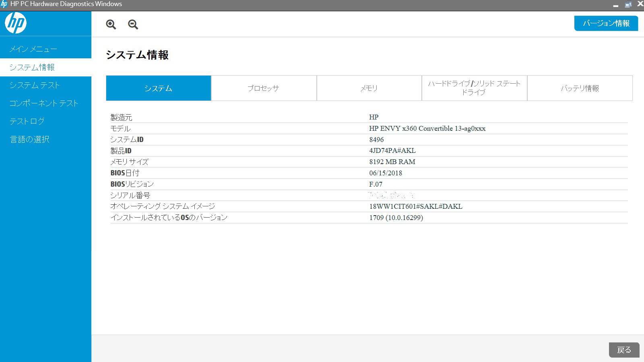Restore the window using the title bar icon
The image size is (644, 362).
[x=628, y=4]
